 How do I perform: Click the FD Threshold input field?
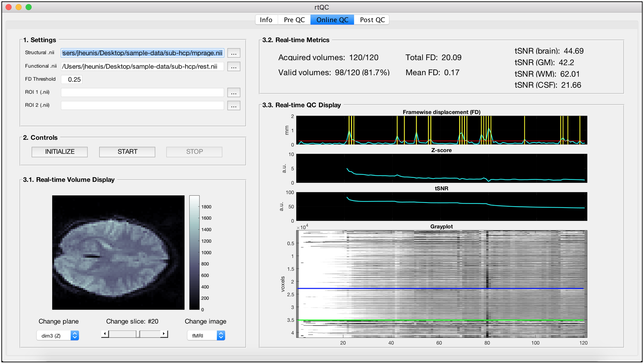click(x=72, y=79)
